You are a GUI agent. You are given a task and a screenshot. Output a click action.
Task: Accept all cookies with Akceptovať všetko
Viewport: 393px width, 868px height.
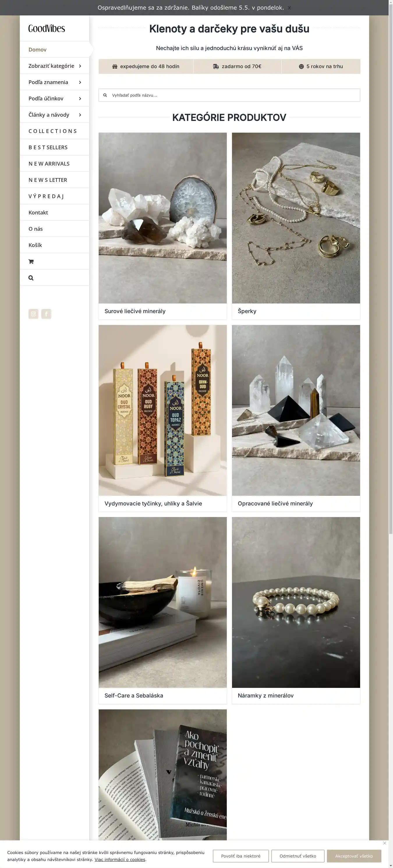click(354, 856)
